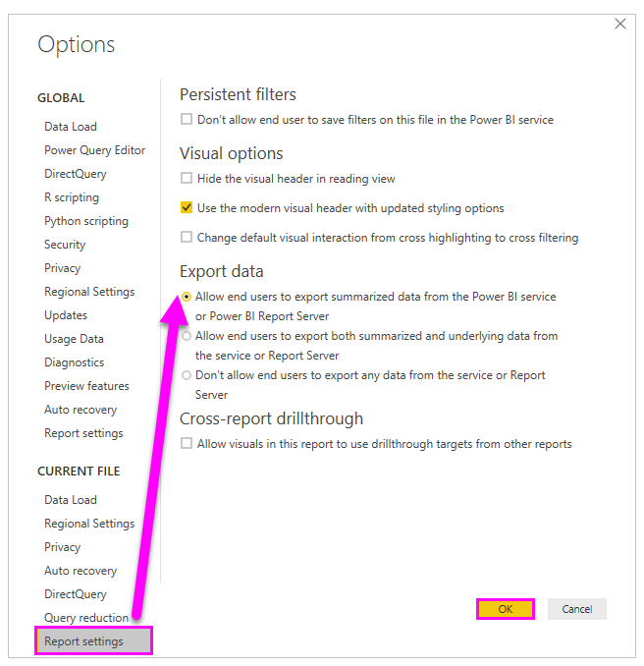Click the Persistent filters heading

(238, 94)
